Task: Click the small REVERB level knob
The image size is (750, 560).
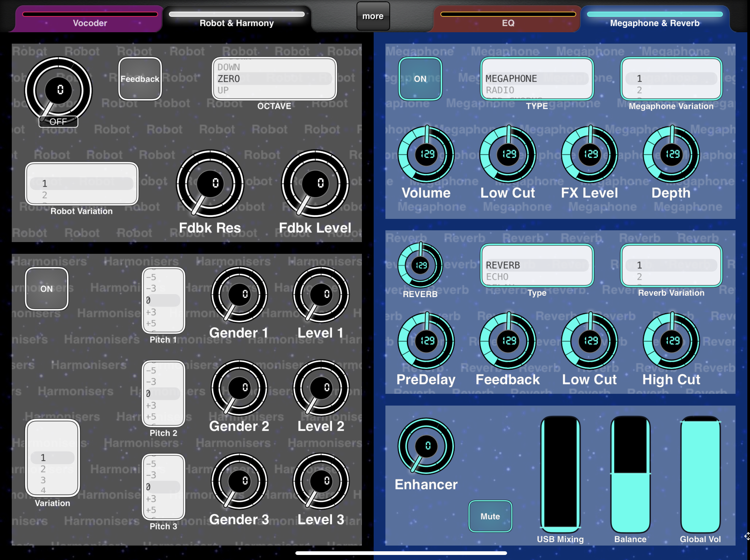Action: click(x=420, y=265)
